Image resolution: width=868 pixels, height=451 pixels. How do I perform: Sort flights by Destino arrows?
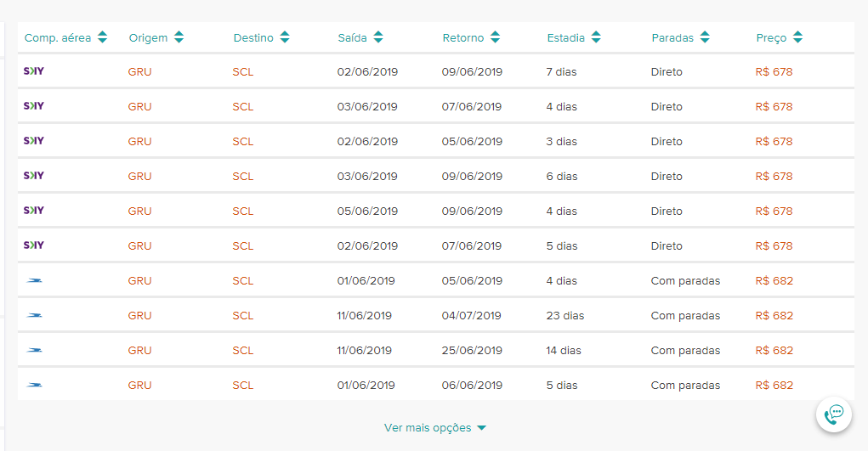(285, 37)
